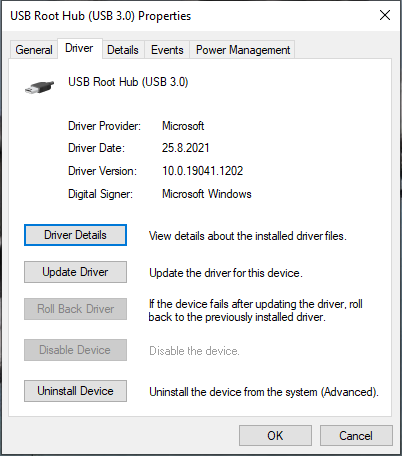Go to the Events tab
Image resolution: width=402 pixels, height=456 pixels.
[x=167, y=50]
